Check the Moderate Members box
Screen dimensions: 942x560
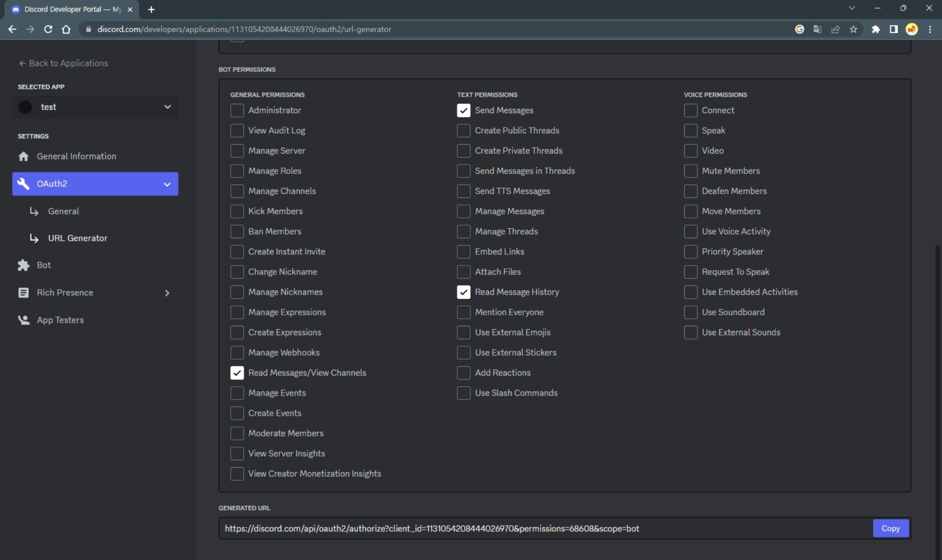pos(237,433)
